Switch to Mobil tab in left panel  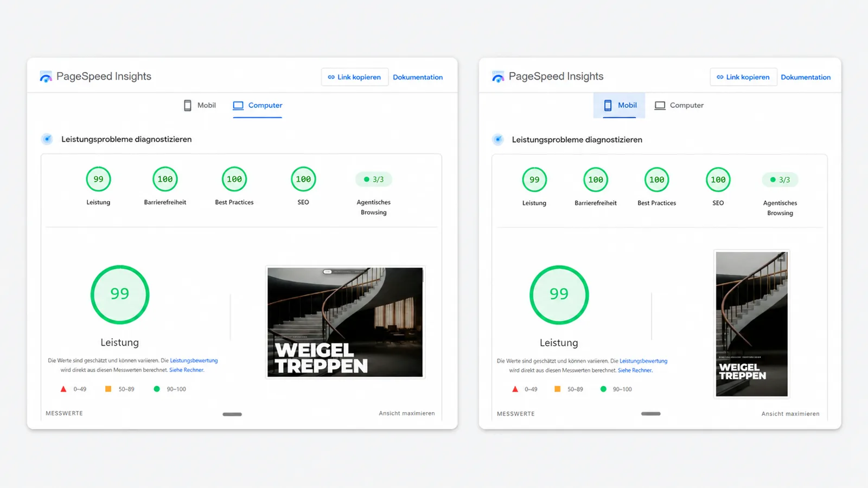tap(200, 105)
